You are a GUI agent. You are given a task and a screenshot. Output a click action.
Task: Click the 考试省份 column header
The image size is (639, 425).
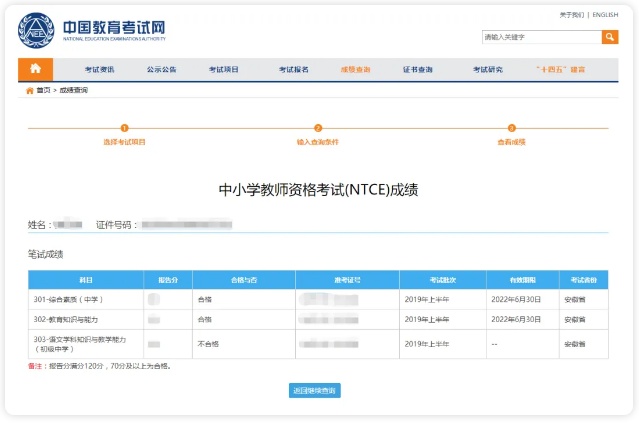point(584,280)
